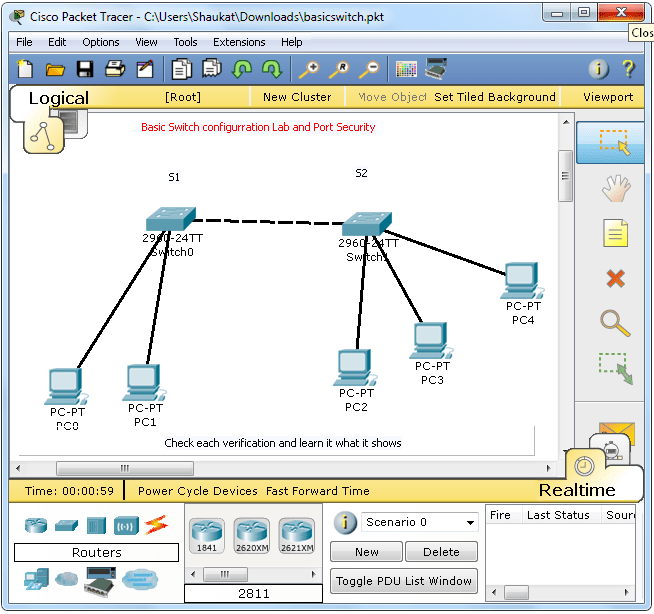
Task: Open the Activity Wizard icon
Action: 145,69
